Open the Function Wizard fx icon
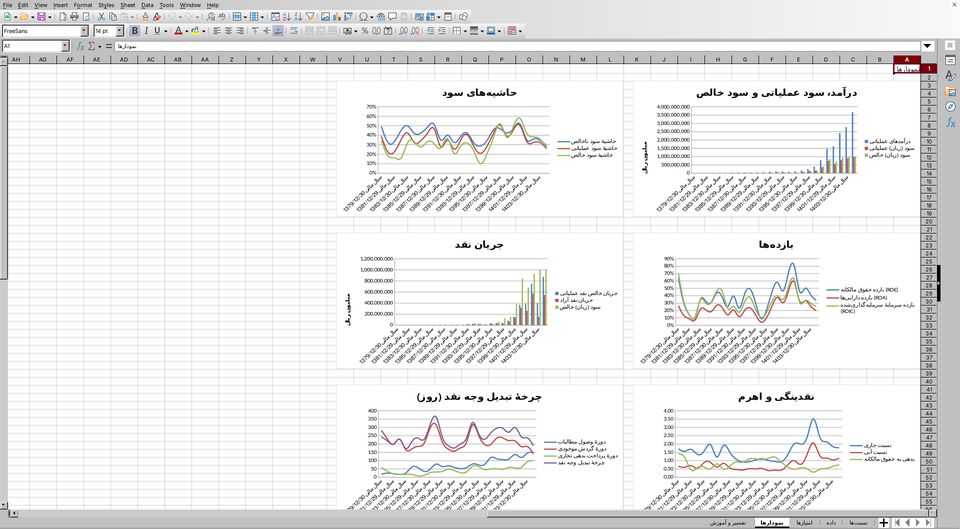This screenshot has width=960, height=529. [x=80, y=46]
